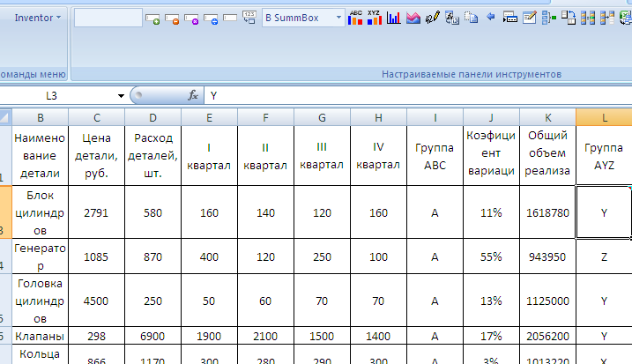Click the yellow-blue columns icon
632x364 pixels.
point(588,18)
